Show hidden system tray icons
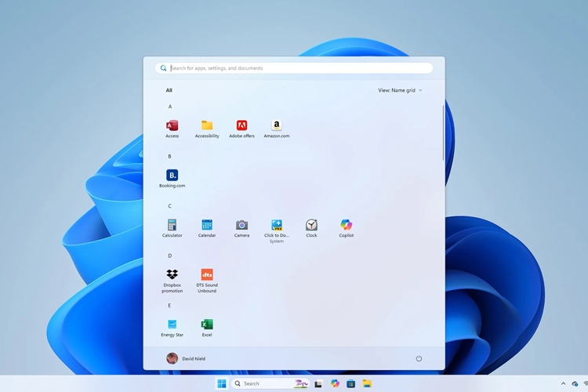 pos(563,383)
